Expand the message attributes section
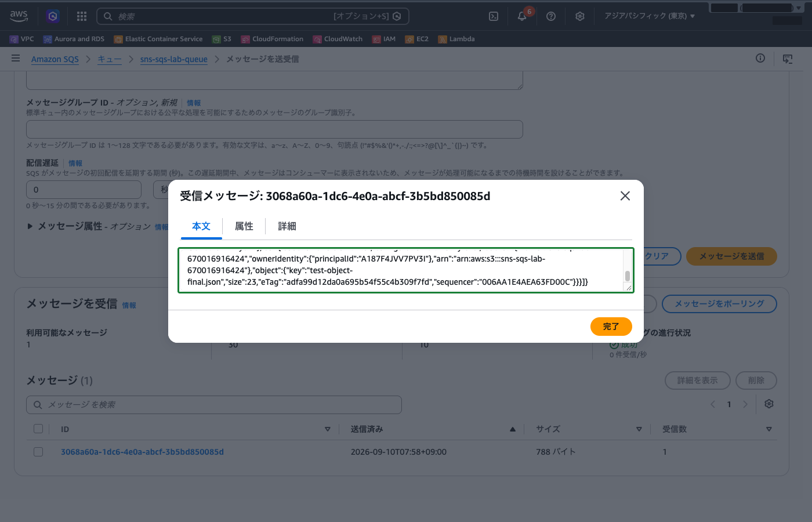Screen dimensions: 812x522 30,226
